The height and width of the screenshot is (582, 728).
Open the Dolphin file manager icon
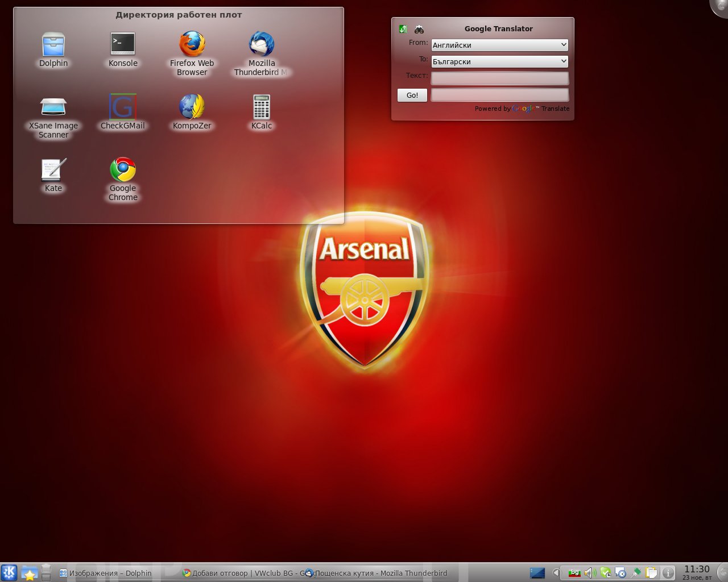(x=53, y=45)
